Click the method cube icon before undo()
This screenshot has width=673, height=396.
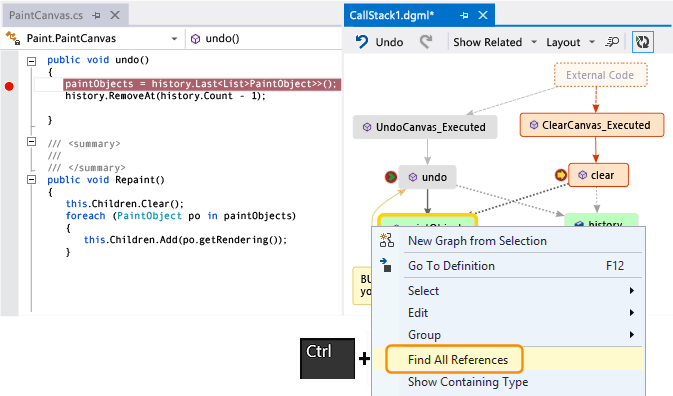pos(195,39)
